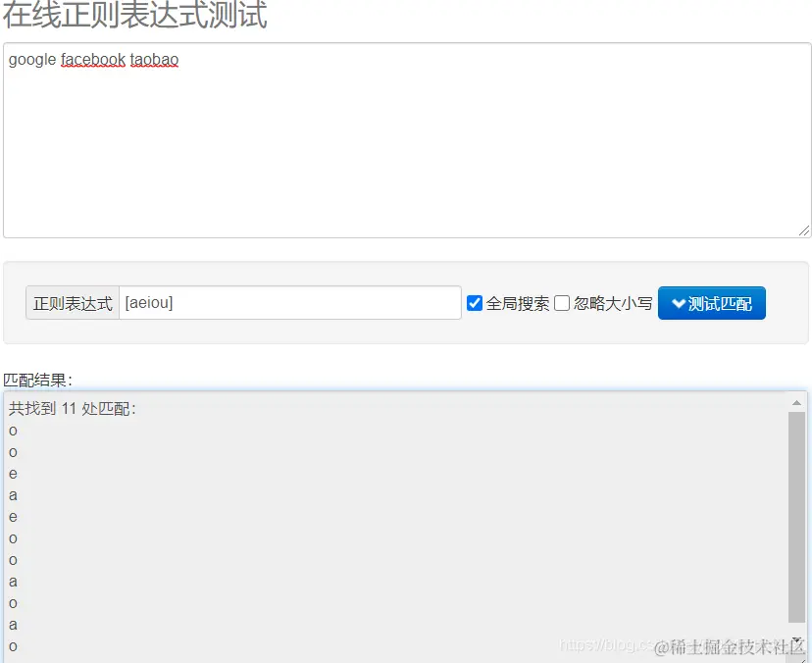The height and width of the screenshot is (663, 812).
Task: Click the 测试匹配 button
Action: click(x=712, y=303)
